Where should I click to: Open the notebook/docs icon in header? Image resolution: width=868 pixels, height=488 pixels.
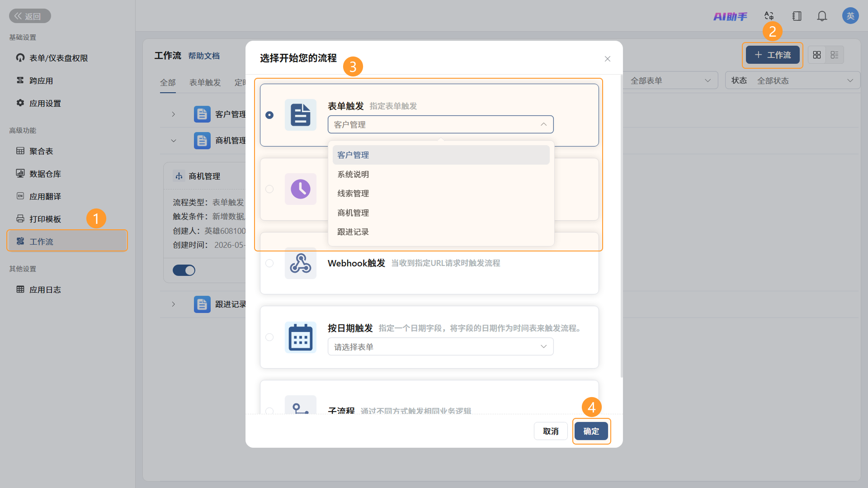tap(797, 16)
